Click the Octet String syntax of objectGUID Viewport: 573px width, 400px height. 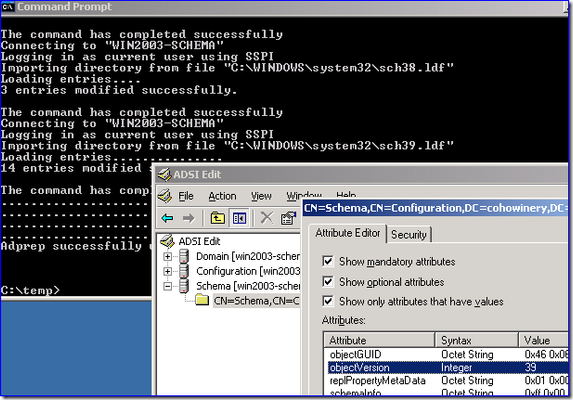(467, 354)
